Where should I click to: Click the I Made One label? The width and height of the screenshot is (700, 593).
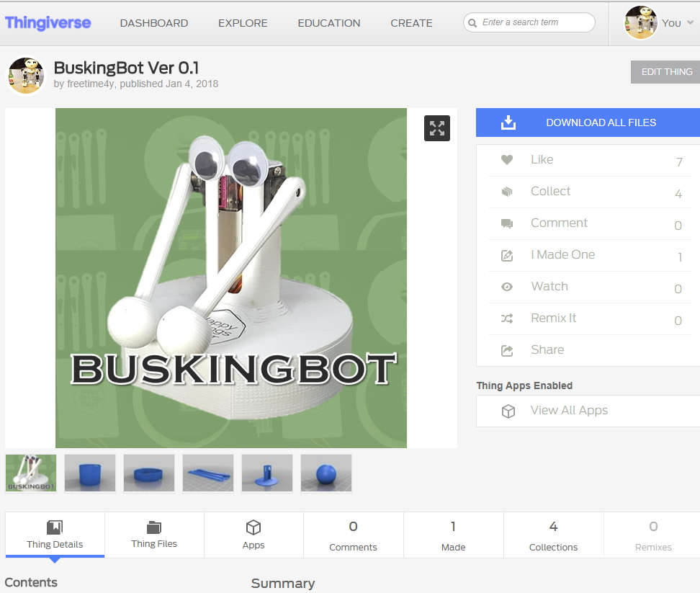562,254
